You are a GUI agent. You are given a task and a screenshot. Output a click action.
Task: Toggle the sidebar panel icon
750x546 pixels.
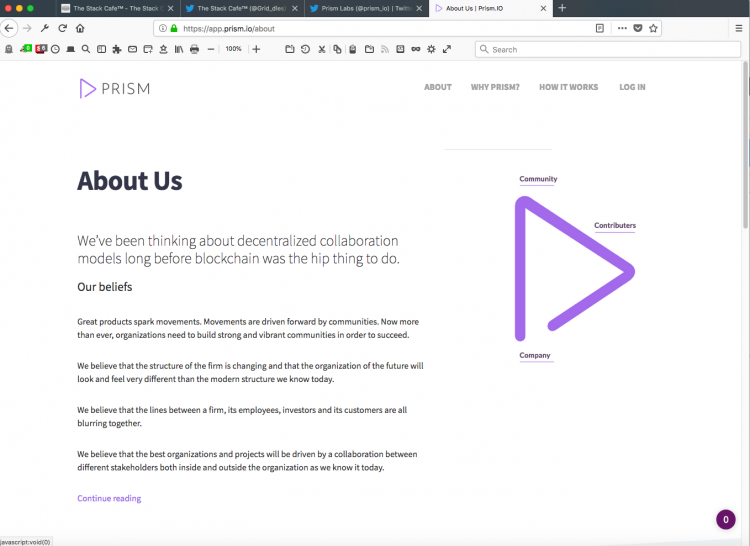(101, 49)
